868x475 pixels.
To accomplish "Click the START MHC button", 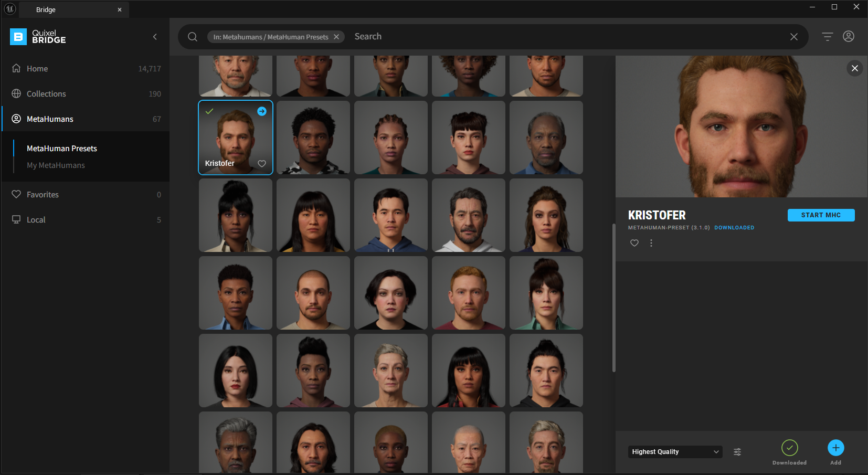I will point(821,215).
